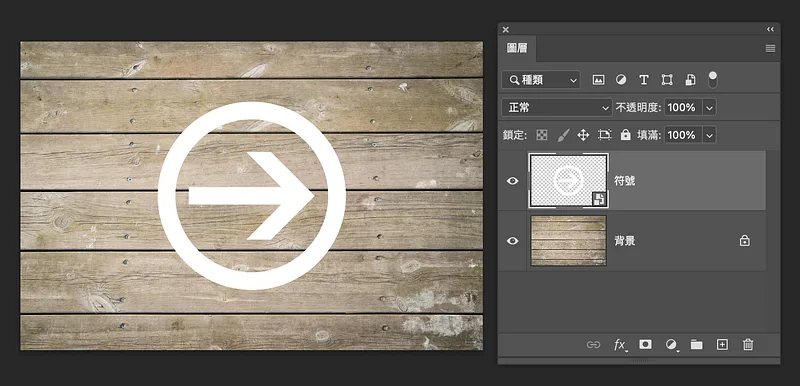Create a new layer group folder
This screenshot has height=386, width=800.
(696, 345)
